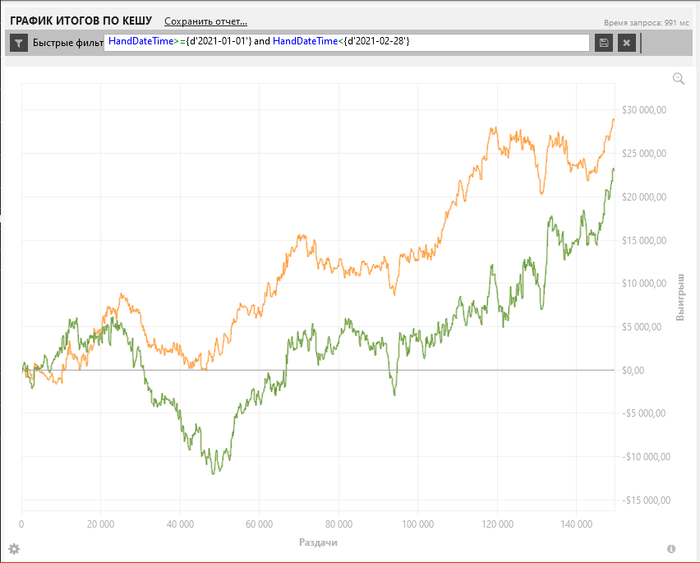Click the 'Быстрые фильт' label
The image size is (700, 563).
pyautogui.click(x=68, y=43)
